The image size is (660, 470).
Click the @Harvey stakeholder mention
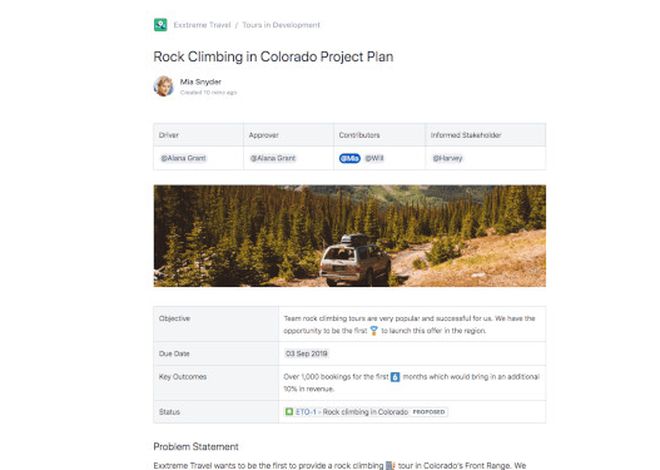click(447, 158)
